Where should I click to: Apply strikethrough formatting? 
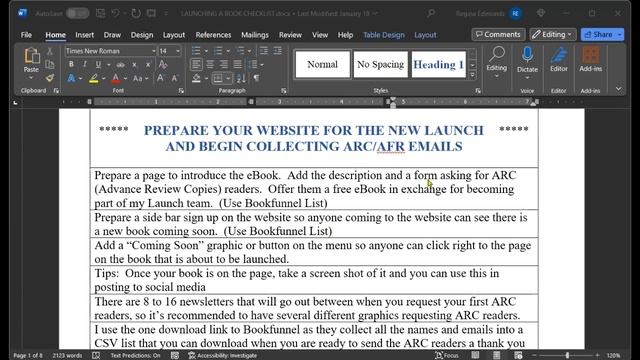click(120, 65)
